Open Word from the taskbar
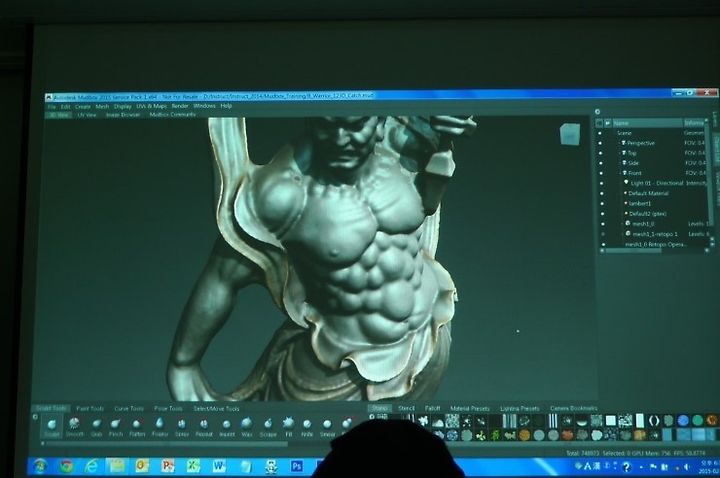Viewport: 720px width, 478px height. (x=219, y=467)
